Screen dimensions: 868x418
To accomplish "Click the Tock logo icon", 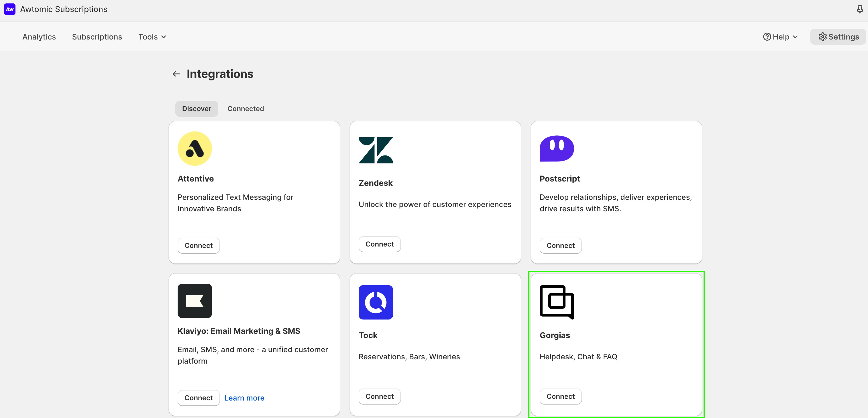I will (x=376, y=302).
